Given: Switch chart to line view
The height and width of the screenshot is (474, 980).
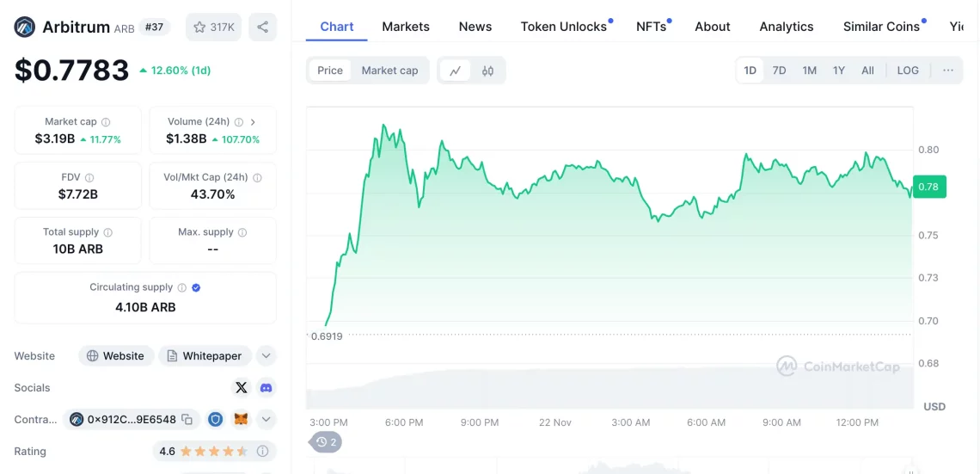Looking at the screenshot, I should tap(456, 71).
